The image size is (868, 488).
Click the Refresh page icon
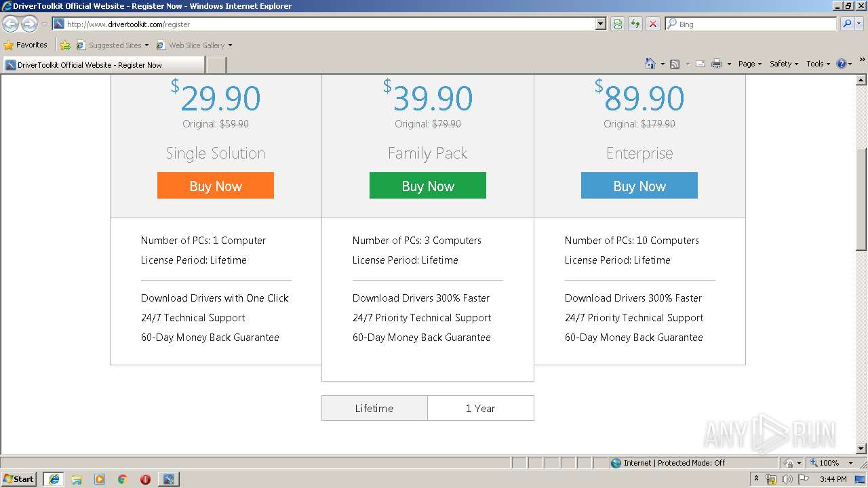pyautogui.click(x=635, y=24)
